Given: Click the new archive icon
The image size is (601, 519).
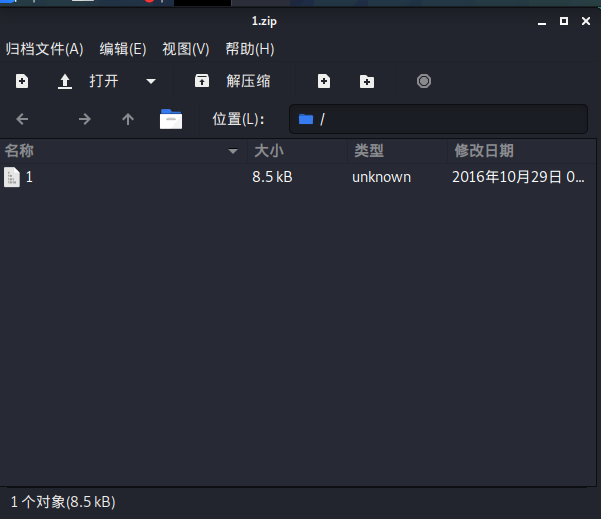Looking at the screenshot, I should point(22,81).
